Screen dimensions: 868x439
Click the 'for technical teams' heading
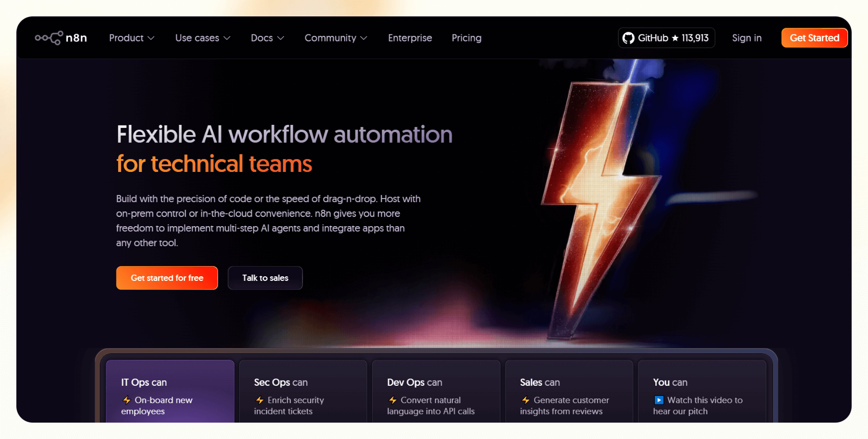click(214, 164)
